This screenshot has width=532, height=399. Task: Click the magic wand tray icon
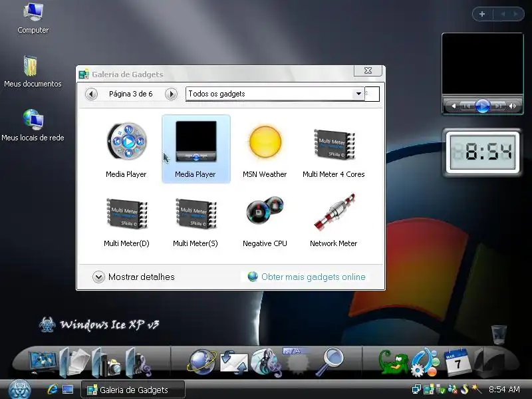(x=476, y=389)
